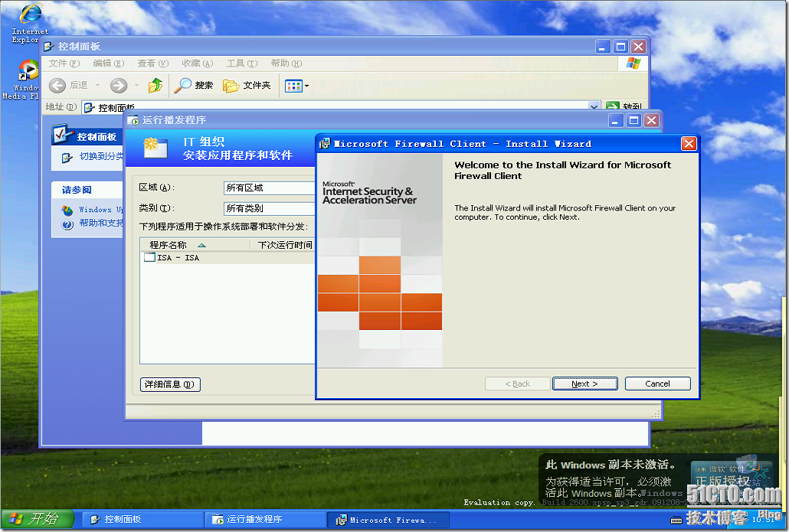The width and height of the screenshot is (789, 532).
Task: Open 编辑 menu in 控制面板 window
Action: (x=108, y=64)
